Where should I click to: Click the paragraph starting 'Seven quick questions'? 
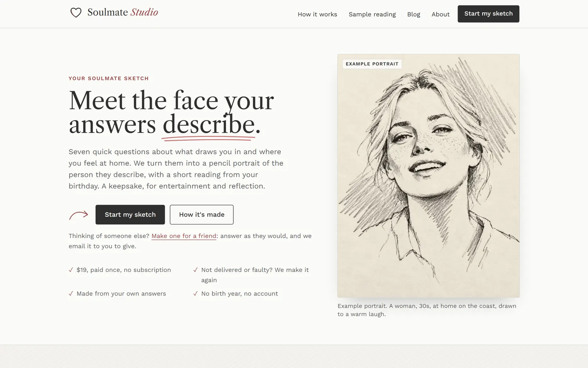click(176, 169)
